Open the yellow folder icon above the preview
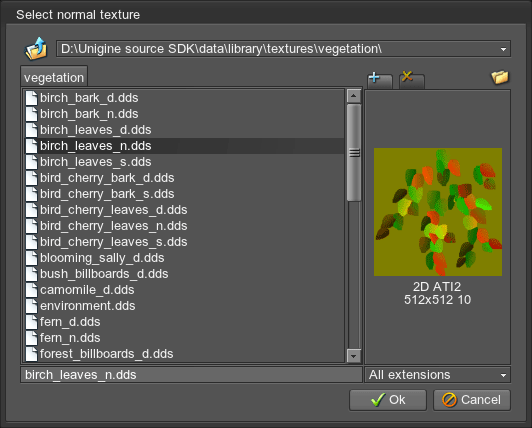The width and height of the screenshot is (532, 428). [x=500, y=77]
